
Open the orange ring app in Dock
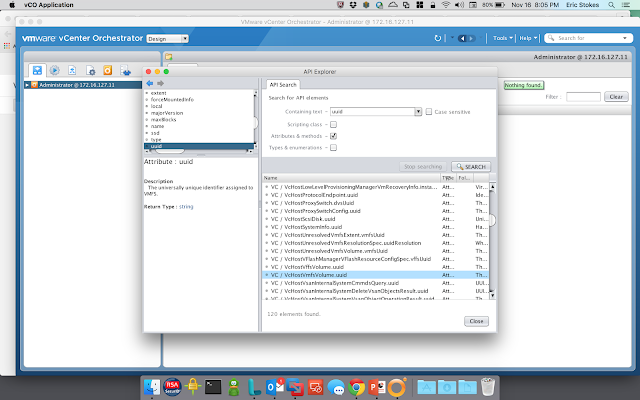pyautogui.click(x=397, y=387)
